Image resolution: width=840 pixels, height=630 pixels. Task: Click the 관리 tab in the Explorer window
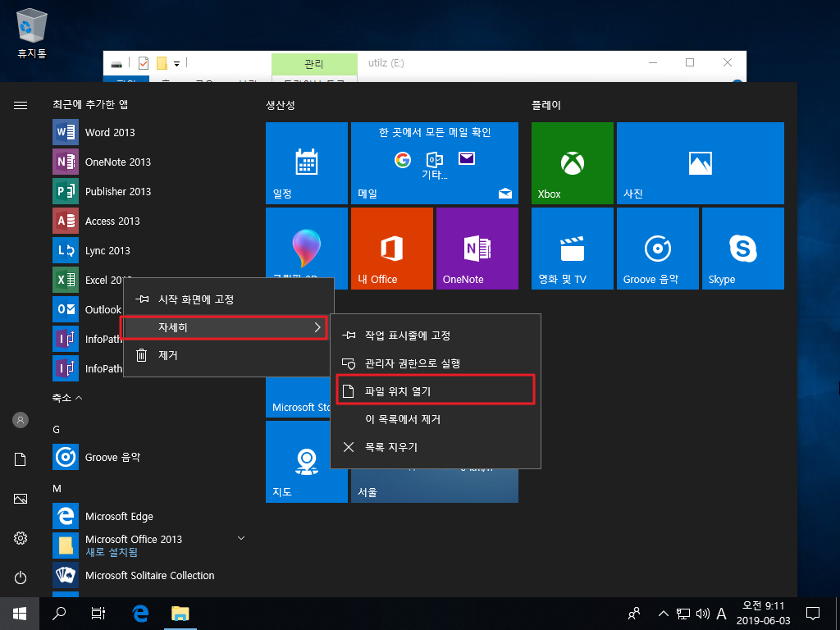point(314,64)
